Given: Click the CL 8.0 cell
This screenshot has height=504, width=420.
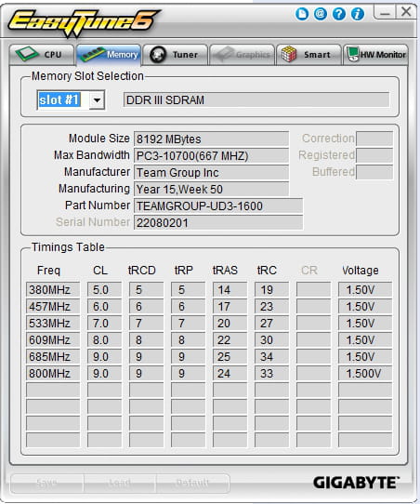Looking at the screenshot, I should 104,339.
